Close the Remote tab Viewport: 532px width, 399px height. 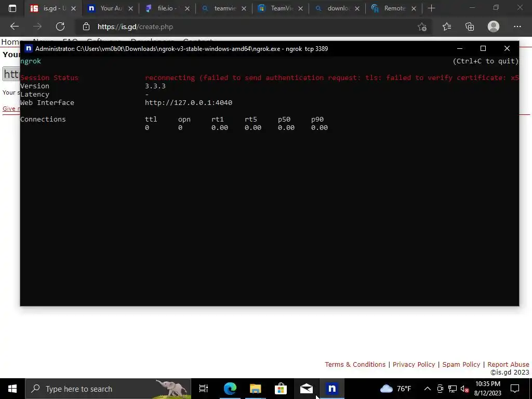click(x=414, y=8)
